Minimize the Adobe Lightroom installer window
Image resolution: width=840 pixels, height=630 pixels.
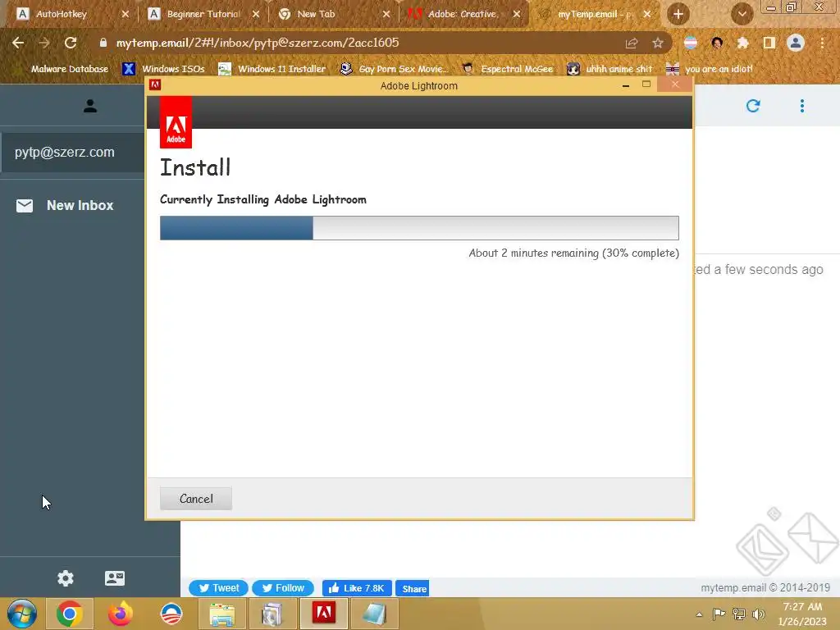(626, 84)
